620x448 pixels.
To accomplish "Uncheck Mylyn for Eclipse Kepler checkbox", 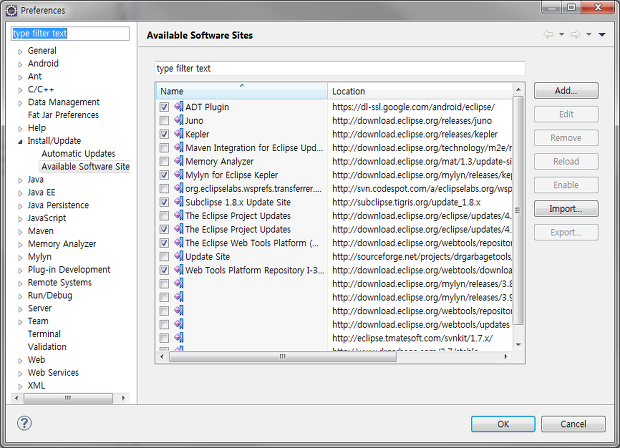I will (x=164, y=175).
